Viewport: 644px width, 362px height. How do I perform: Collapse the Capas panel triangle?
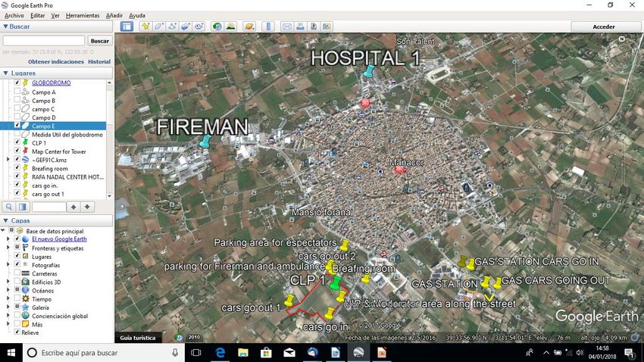5,221
